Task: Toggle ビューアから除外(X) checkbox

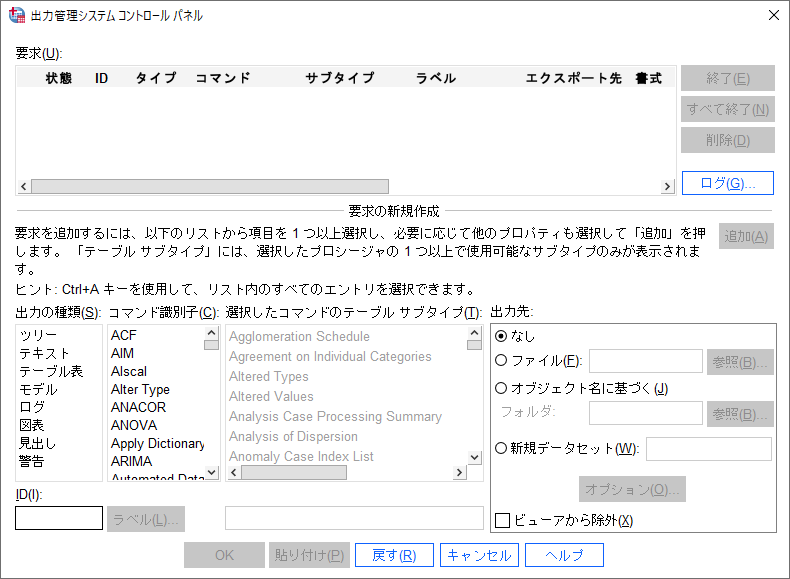Action: point(504,520)
